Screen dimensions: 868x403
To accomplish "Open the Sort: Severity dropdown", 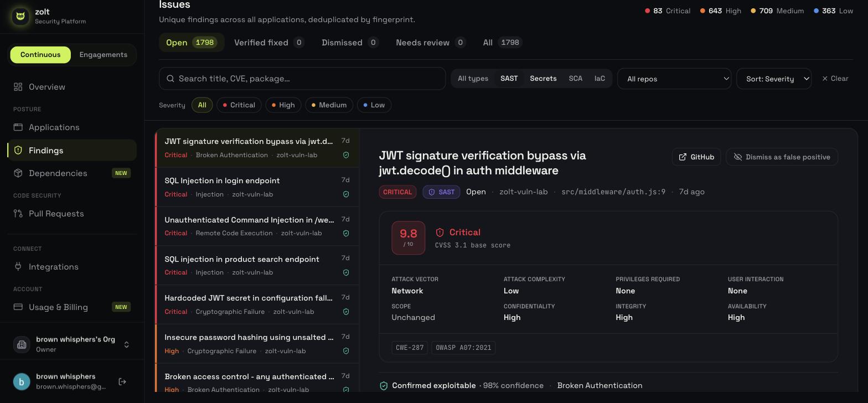I will (x=774, y=79).
